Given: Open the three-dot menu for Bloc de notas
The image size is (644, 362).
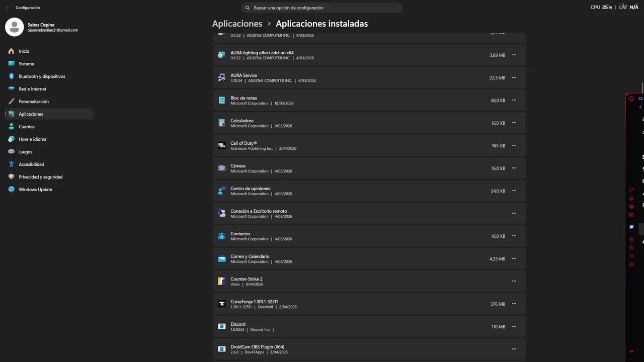Looking at the screenshot, I should 514,100.
